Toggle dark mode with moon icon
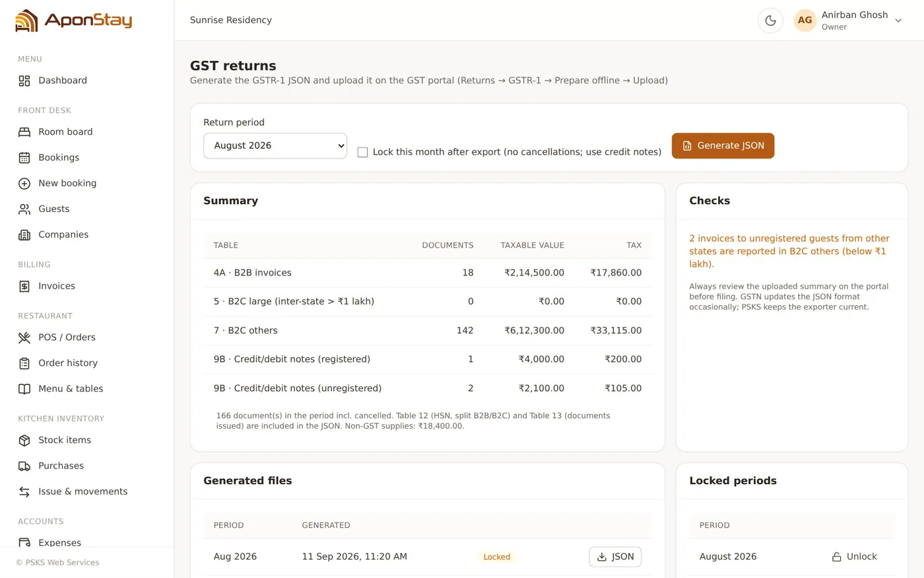924x578 pixels. [770, 20]
